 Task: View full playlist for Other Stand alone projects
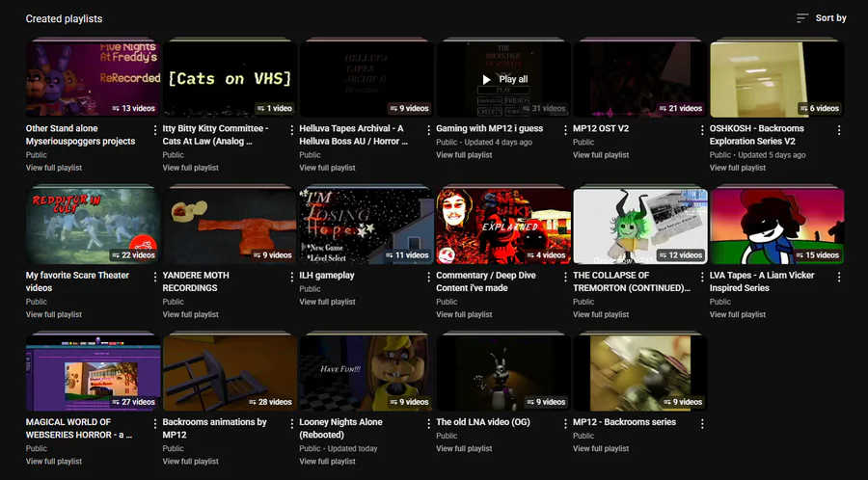pos(54,168)
